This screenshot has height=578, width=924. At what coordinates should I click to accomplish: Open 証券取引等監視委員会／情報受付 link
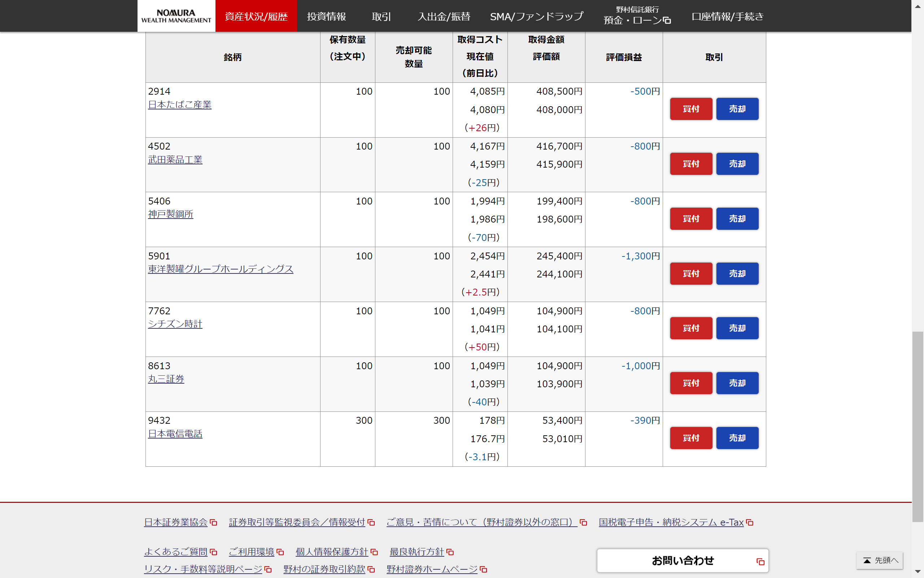click(x=297, y=522)
